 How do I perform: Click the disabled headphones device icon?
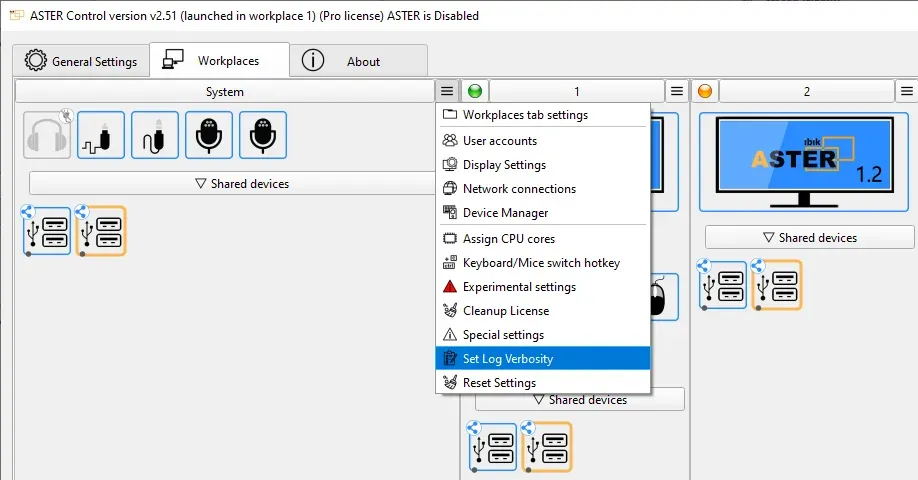[48, 135]
